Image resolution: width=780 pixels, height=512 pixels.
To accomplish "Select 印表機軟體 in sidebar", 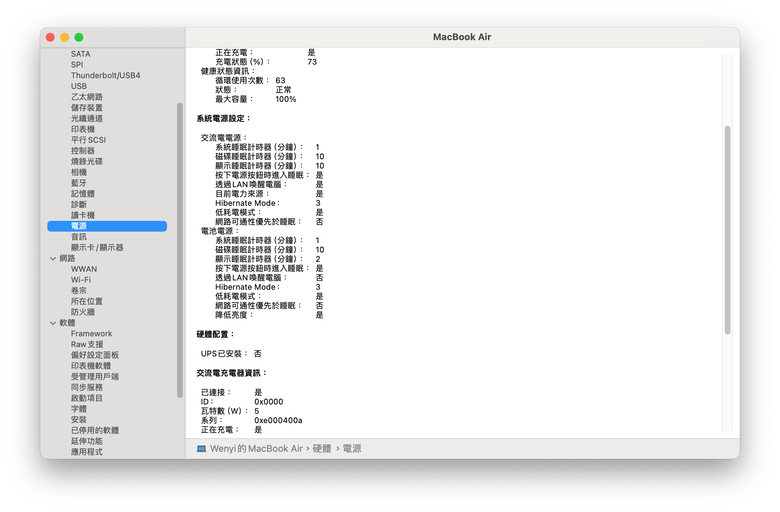I will [x=91, y=366].
